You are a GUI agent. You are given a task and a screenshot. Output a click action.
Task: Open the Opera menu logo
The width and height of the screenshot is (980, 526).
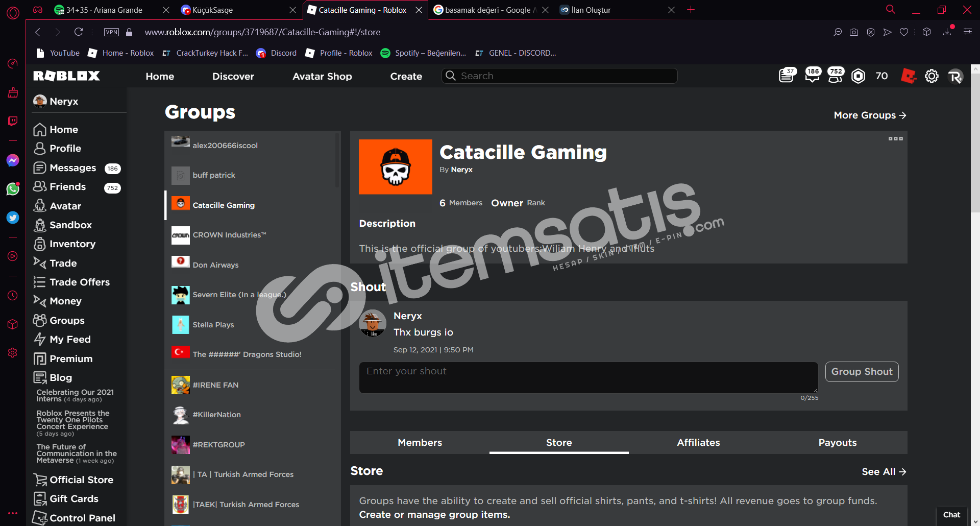[13, 13]
